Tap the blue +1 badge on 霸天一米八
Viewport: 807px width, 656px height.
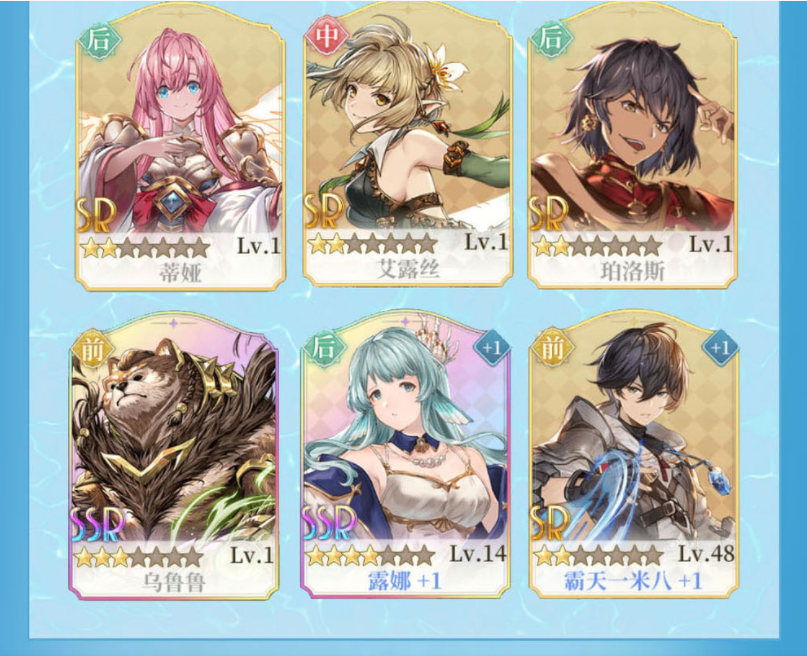coord(720,348)
